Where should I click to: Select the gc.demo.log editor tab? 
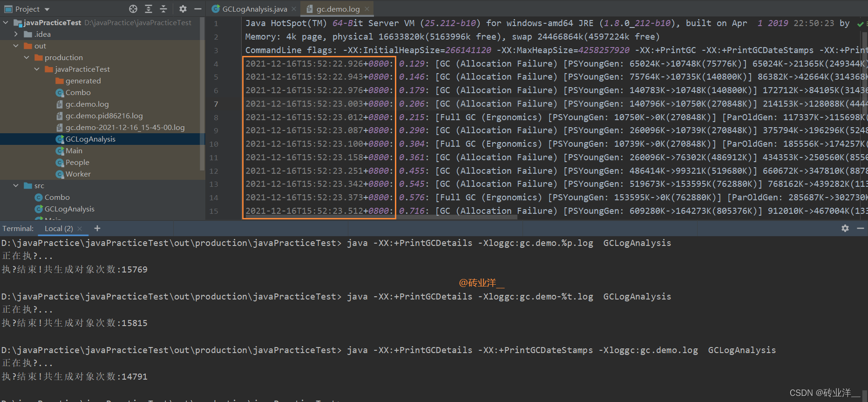point(338,9)
